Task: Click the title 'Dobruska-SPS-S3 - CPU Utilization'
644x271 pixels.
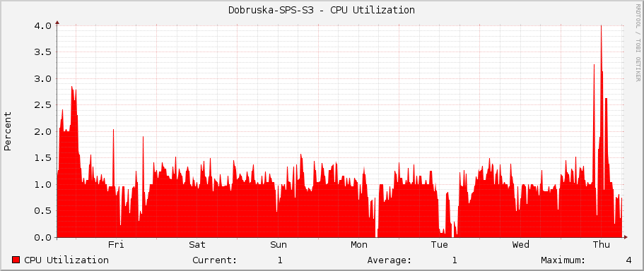Action: coord(322,11)
